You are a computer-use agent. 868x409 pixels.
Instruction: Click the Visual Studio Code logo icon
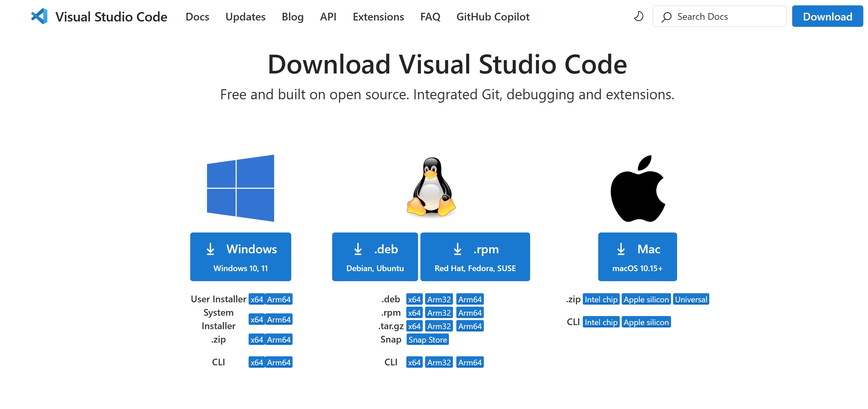39,16
